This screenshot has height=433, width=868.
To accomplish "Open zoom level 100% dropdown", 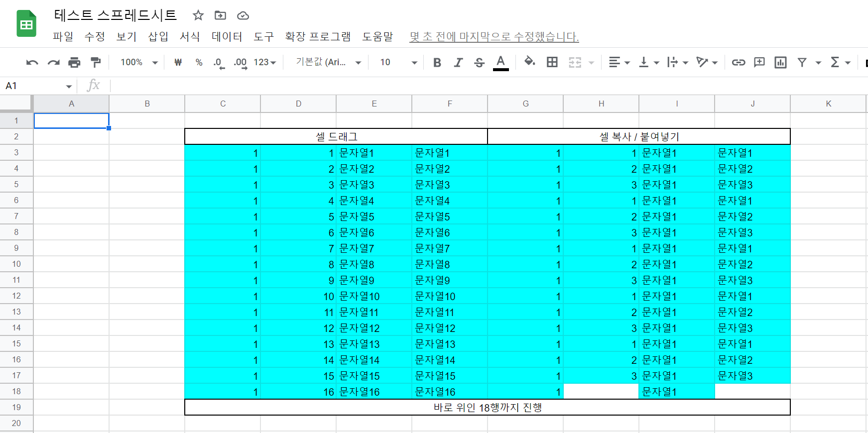I will tap(139, 62).
